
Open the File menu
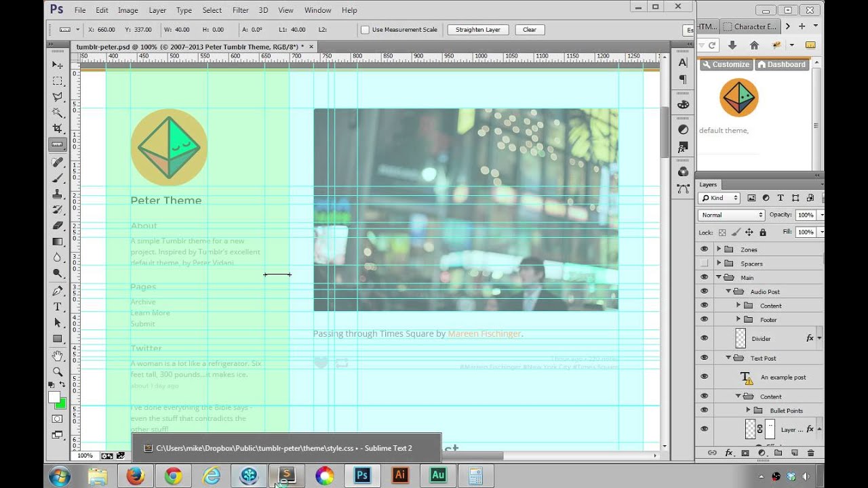pyautogui.click(x=80, y=10)
